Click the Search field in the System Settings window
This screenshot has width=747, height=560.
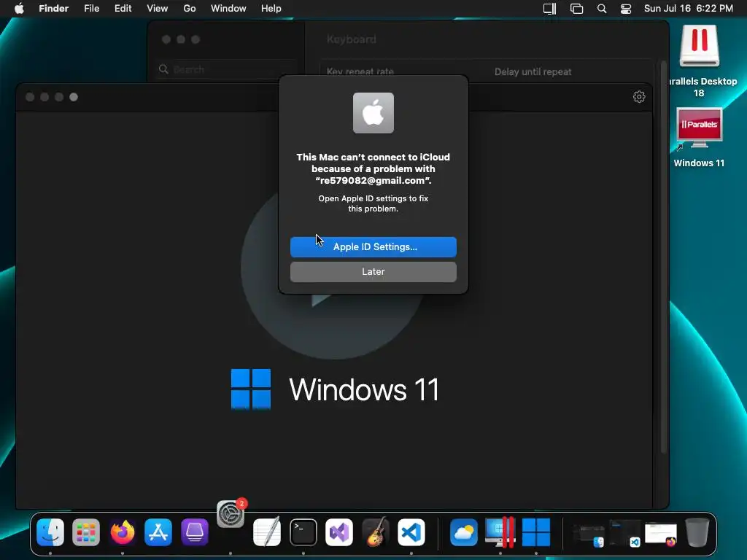pyautogui.click(x=228, y=69)
